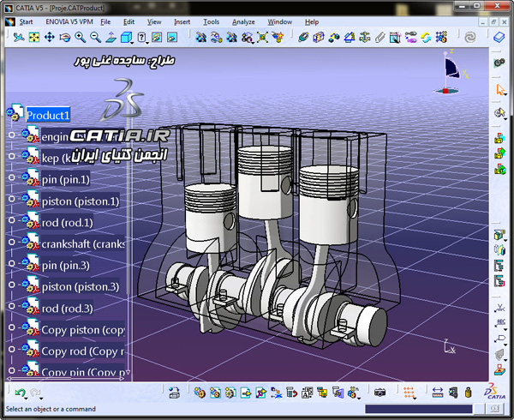Expand the piston (piston.1) tree node

[11, 199]
